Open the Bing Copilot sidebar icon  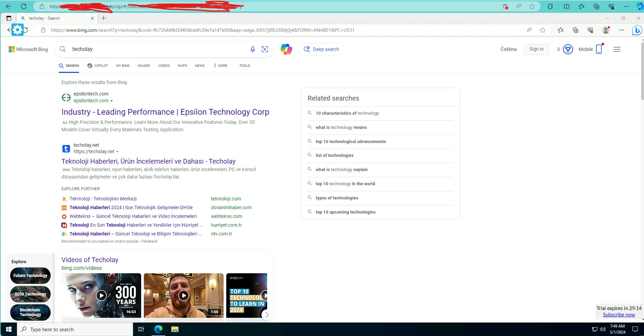coord(637,30)
